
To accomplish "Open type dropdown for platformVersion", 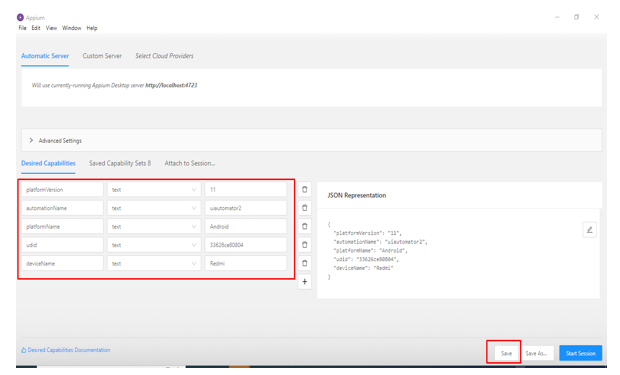I will 153,189.
